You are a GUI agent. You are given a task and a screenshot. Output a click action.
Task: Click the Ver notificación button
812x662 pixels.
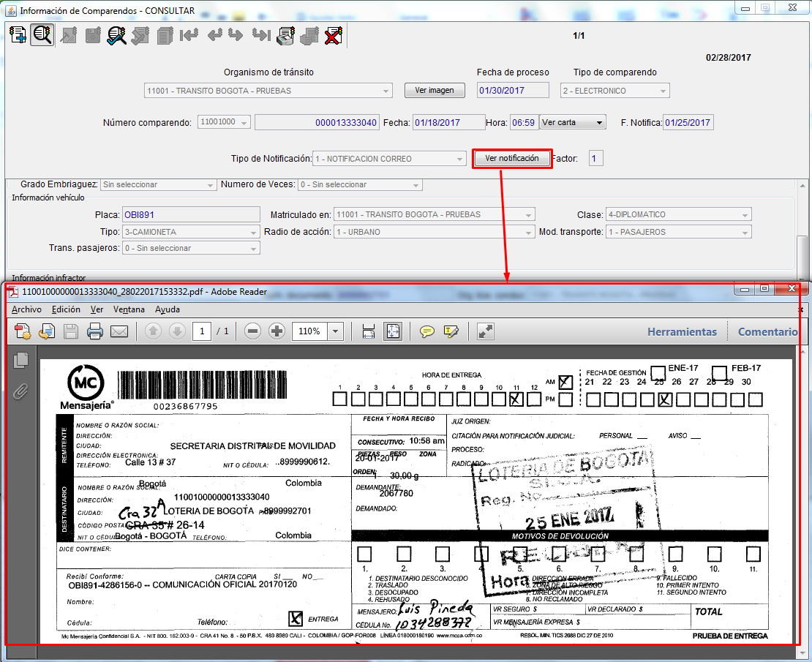click(x=511, y=159)
